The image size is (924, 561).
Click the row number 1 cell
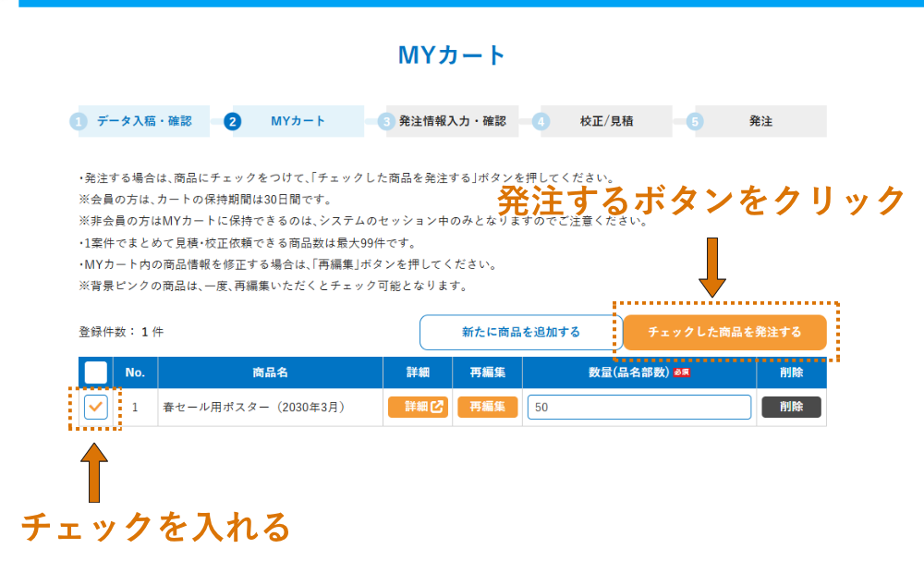pos(135,408)
